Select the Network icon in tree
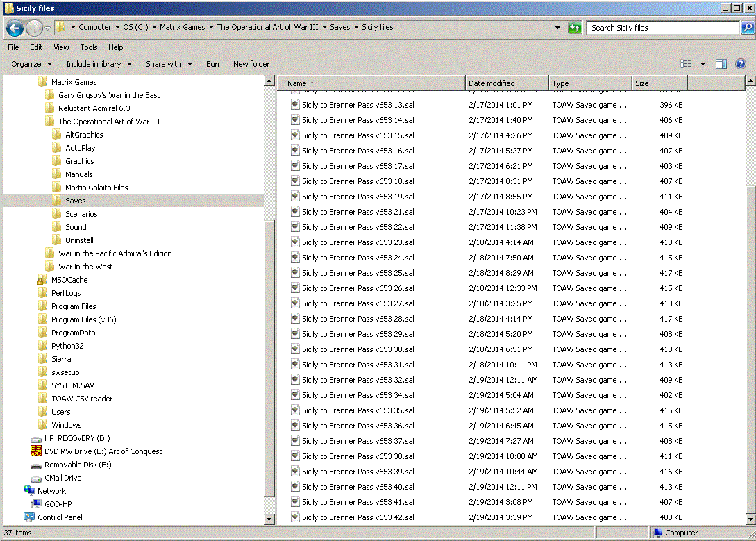The image size is (756, 541). (29, 491)
